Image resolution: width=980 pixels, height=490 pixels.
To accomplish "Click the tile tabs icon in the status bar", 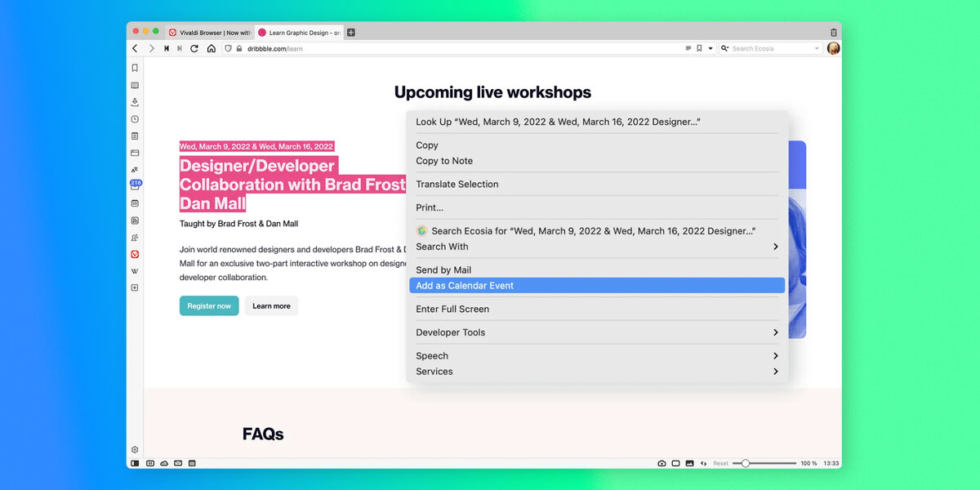I will 675,463.
